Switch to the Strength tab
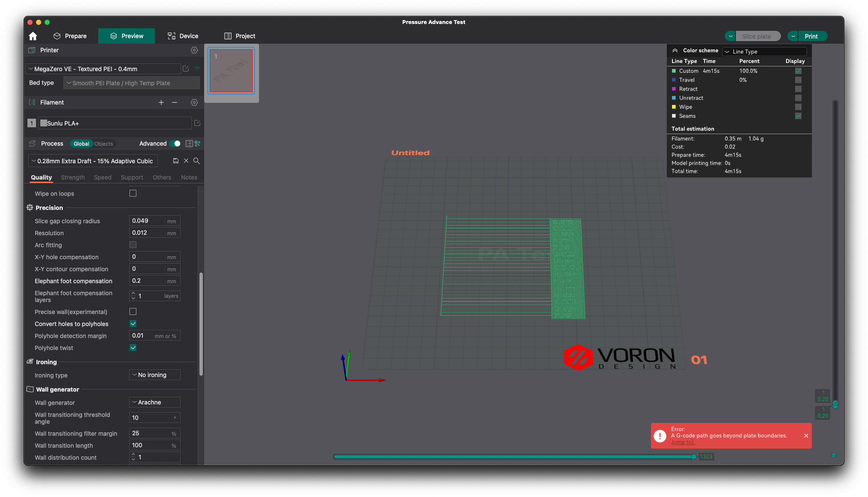The width and height of the screenshot is (868, 497). click(72, 177)
